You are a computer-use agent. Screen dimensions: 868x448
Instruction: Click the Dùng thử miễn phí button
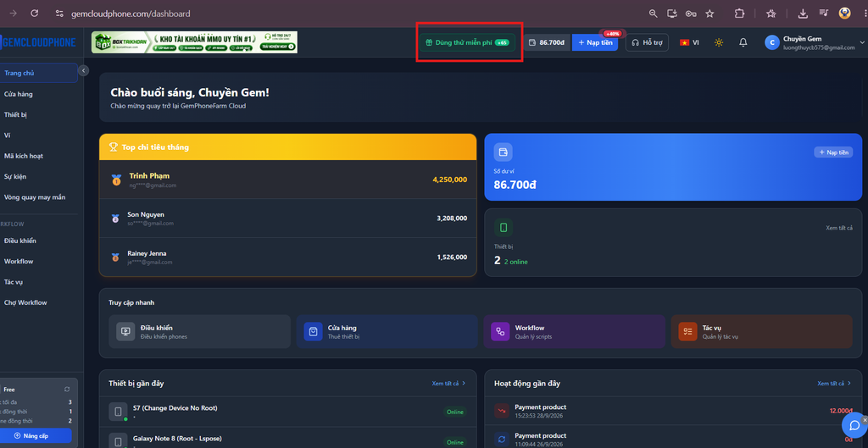(x=467, y=42)
